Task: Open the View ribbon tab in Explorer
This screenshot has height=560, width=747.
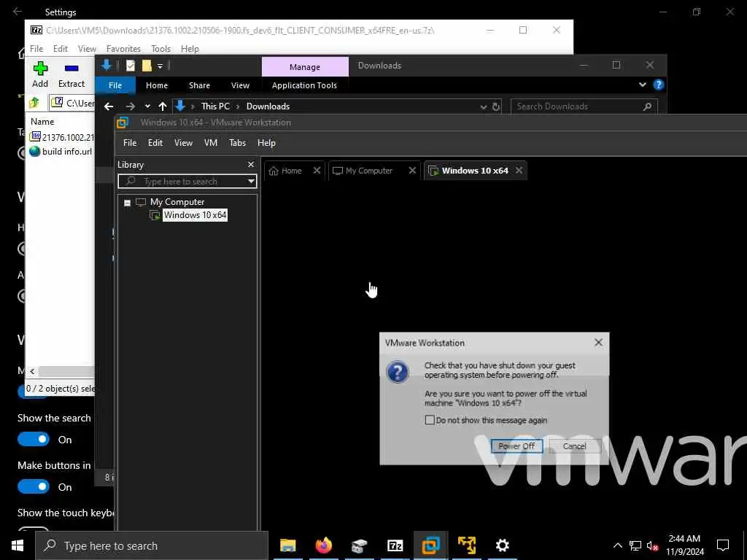Action: coord(240,85)
